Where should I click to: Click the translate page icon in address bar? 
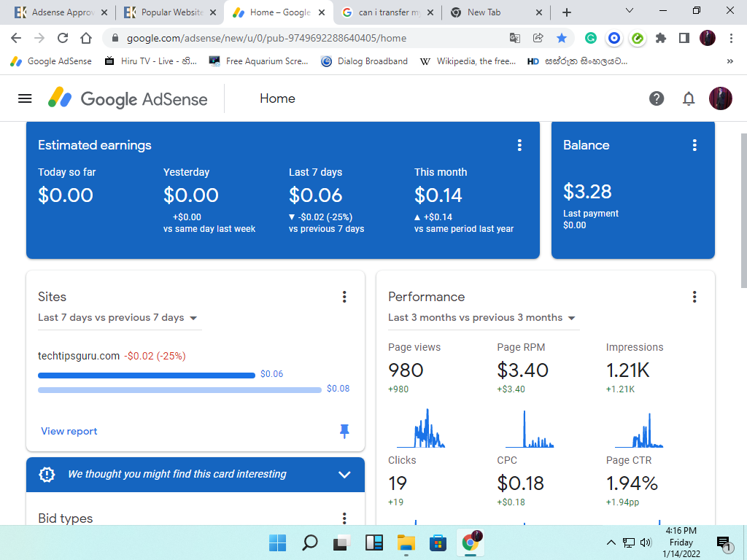[x=514, y=38]
